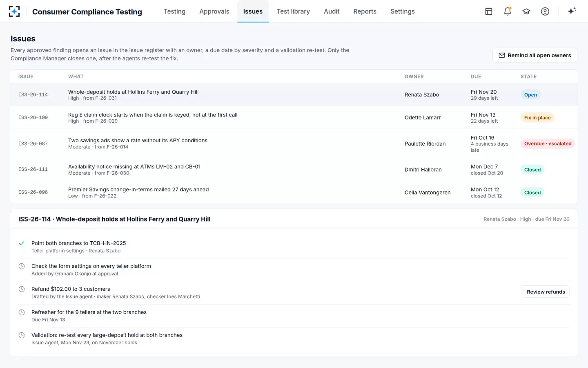Open issue ISS-26-098 row
The width and height of the screenshot is (588, 368).
tap(294, 193)
